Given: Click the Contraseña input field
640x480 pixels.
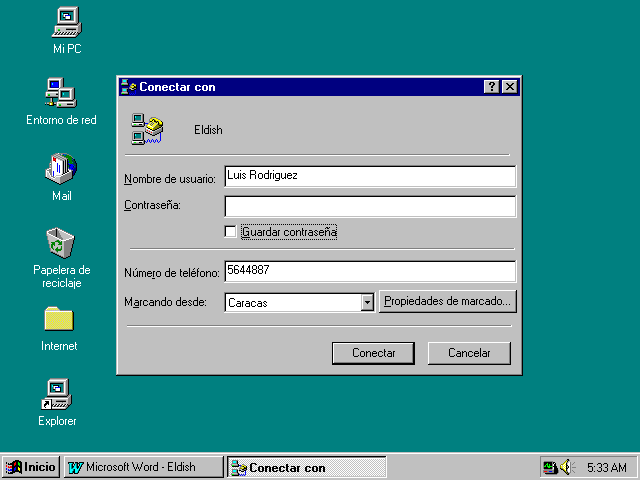Looking at the screenshot, I should tap(370, 207).
